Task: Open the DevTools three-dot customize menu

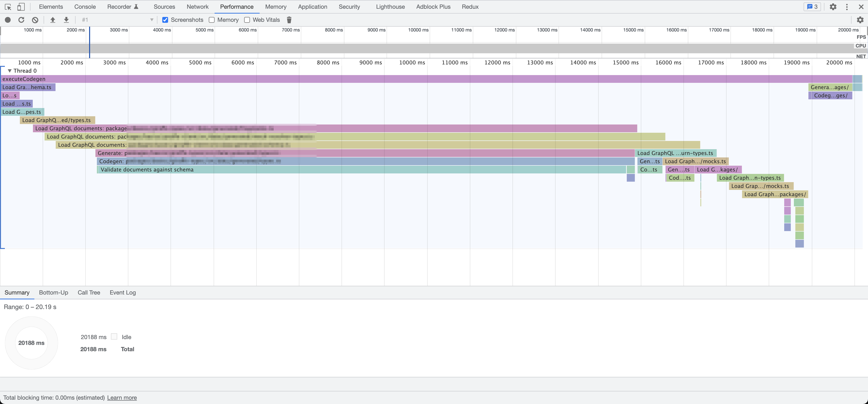Action: (847, 7)
